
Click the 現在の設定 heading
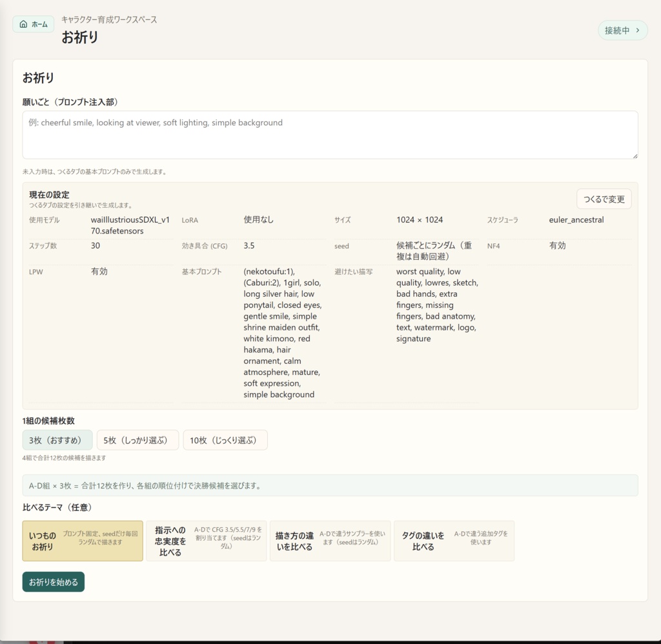click(x=49, y=195)
